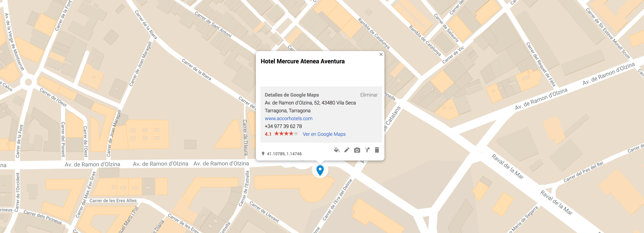Click the Carrer de les Eres Altes label
644x233 pixels.
coord(113,201)
